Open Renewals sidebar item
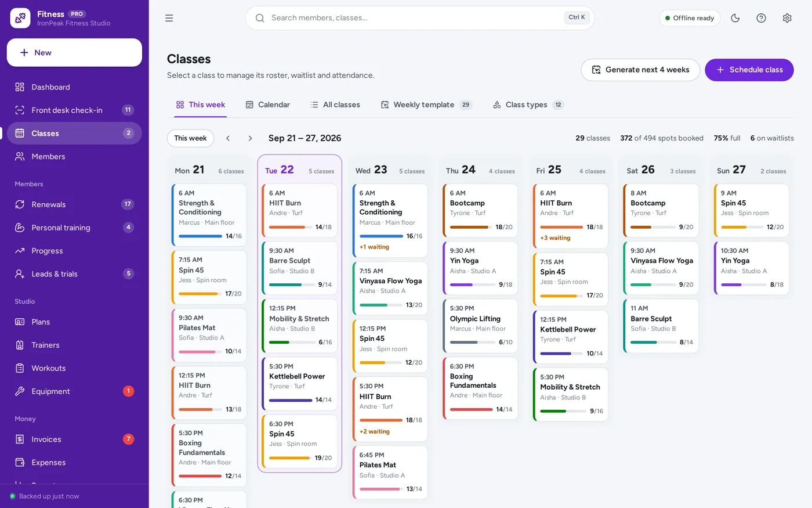Viewport: 812px width, 508px height. pyautogui.click(x=74, y=204)
